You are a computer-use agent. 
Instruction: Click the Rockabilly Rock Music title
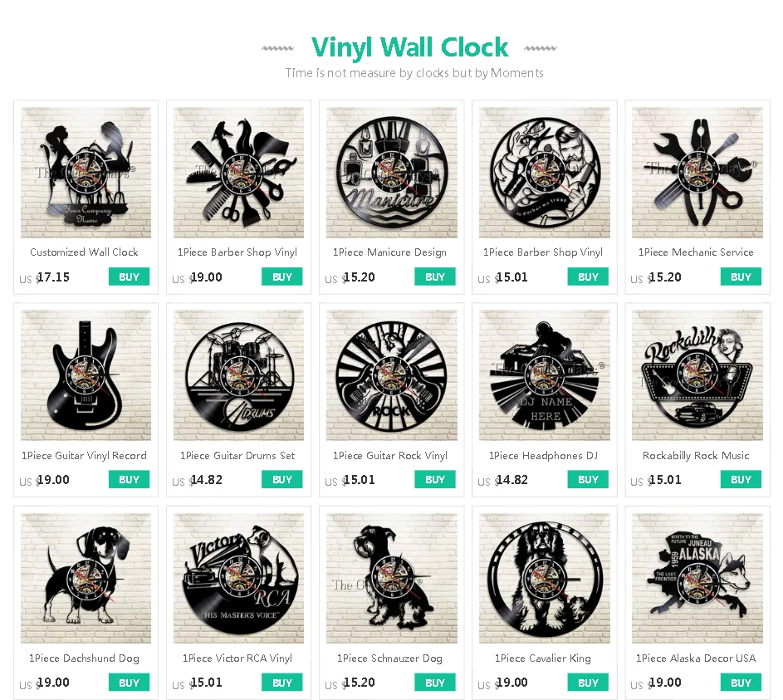(x=696, y=455)
